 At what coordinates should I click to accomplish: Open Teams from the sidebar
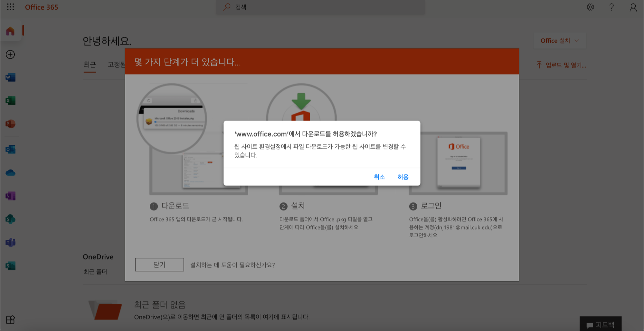click(x=10, y=242)
